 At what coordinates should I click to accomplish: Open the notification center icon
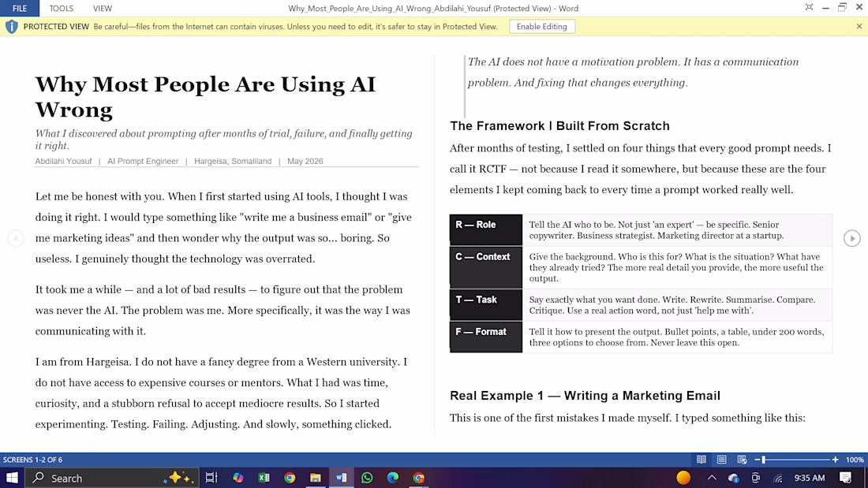point(845,478)
